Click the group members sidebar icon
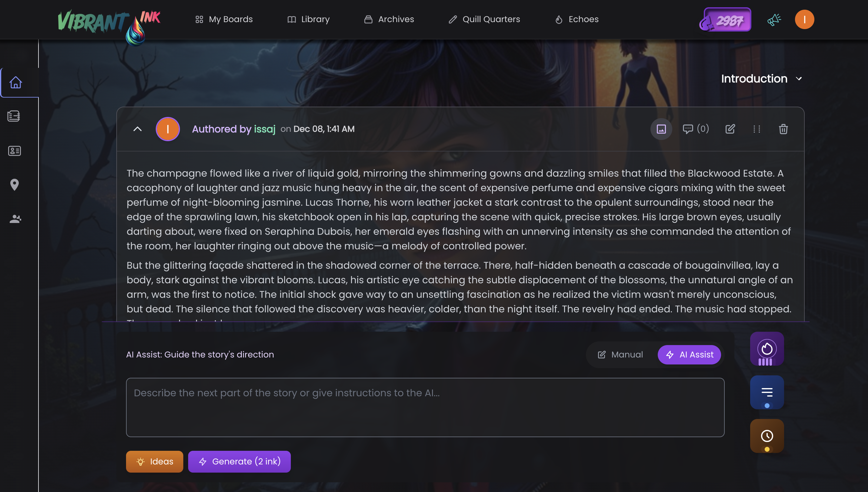Image resolution: width=868 pixels, height=492 pixels. tap(15, 219)
